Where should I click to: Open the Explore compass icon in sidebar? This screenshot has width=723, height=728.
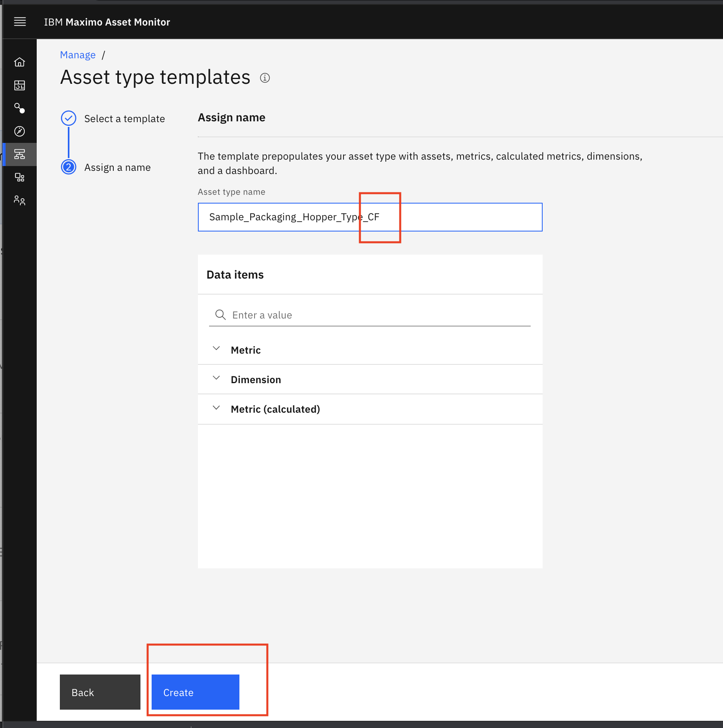click(x=20, y=131)
